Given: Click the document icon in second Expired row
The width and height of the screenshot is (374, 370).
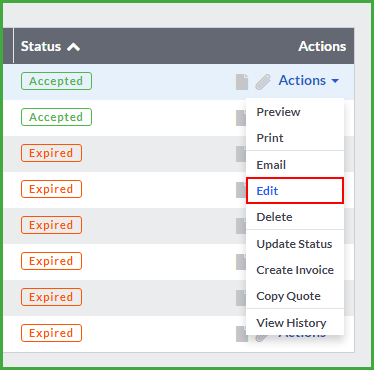Looking at the screenshot, I should 241,190.
